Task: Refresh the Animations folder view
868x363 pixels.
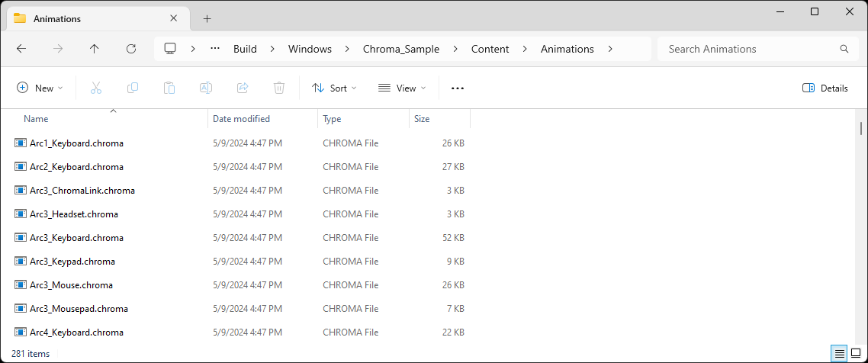Action: click(x=131, y=49)
